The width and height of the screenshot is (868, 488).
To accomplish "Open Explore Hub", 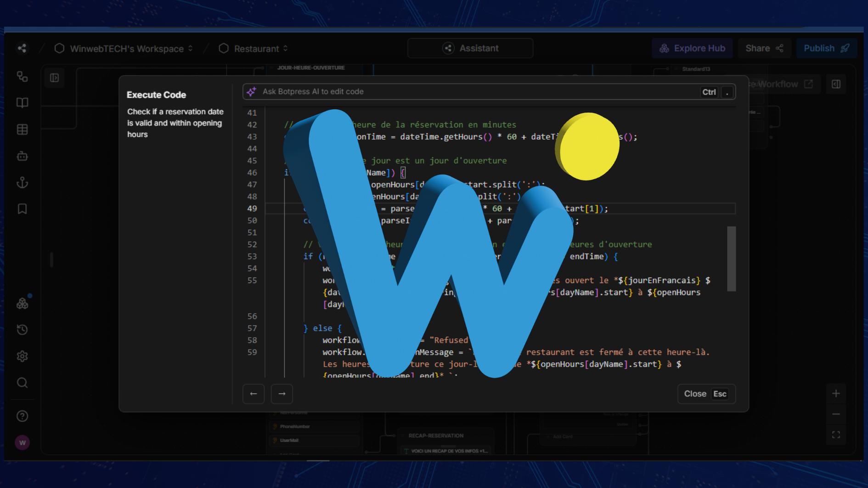I will coord(693,48).
